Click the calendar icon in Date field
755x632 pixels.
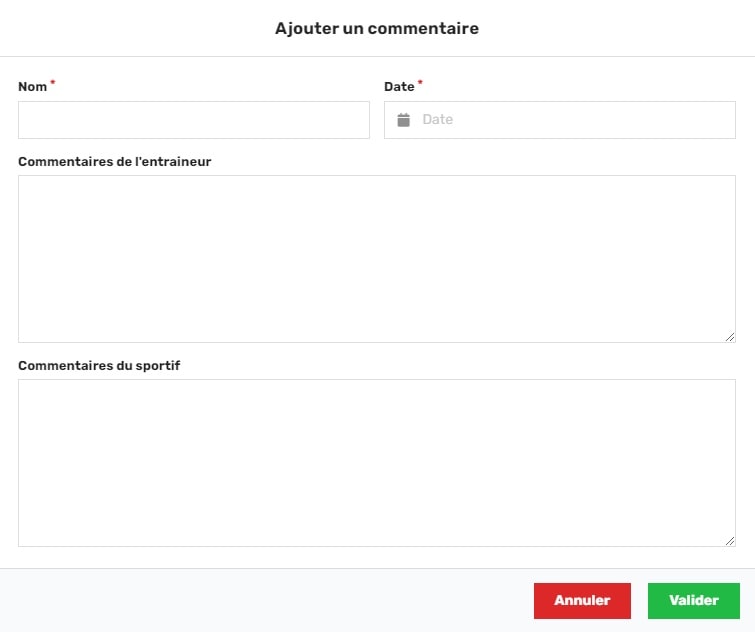click(x=404, y=120)
